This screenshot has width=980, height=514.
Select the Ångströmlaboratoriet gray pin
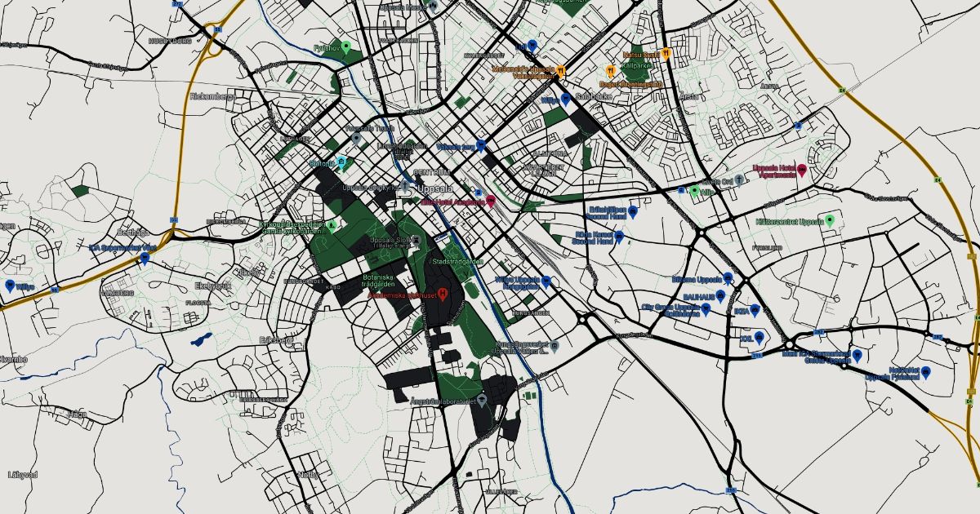click(482, 399)
